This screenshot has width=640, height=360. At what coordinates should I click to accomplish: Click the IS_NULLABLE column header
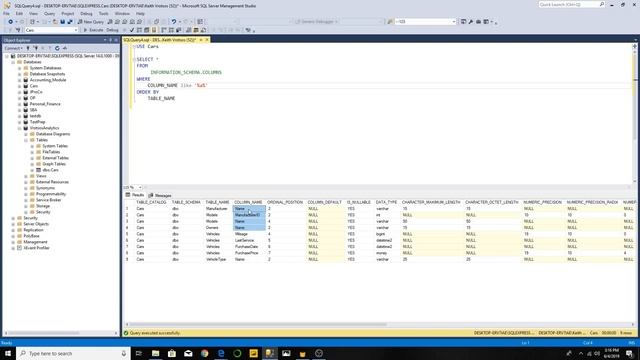[358, 202]
